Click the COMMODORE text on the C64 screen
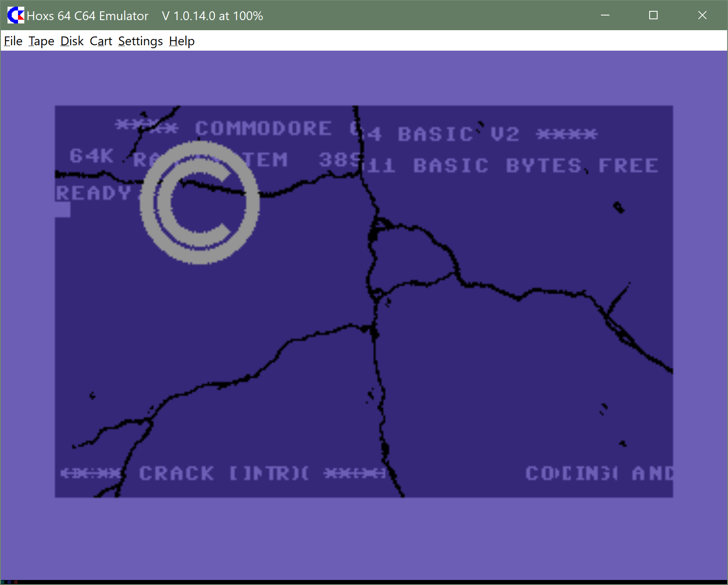The width and height of the screenshot is (728, 585). pyautogui.click(x=263, y=128)
